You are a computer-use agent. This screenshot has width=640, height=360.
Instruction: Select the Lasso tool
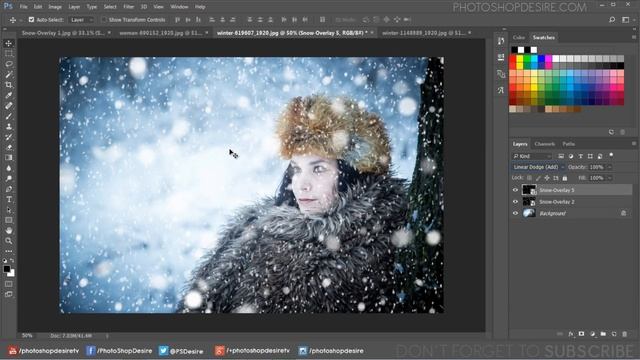(x=9, y=64)
